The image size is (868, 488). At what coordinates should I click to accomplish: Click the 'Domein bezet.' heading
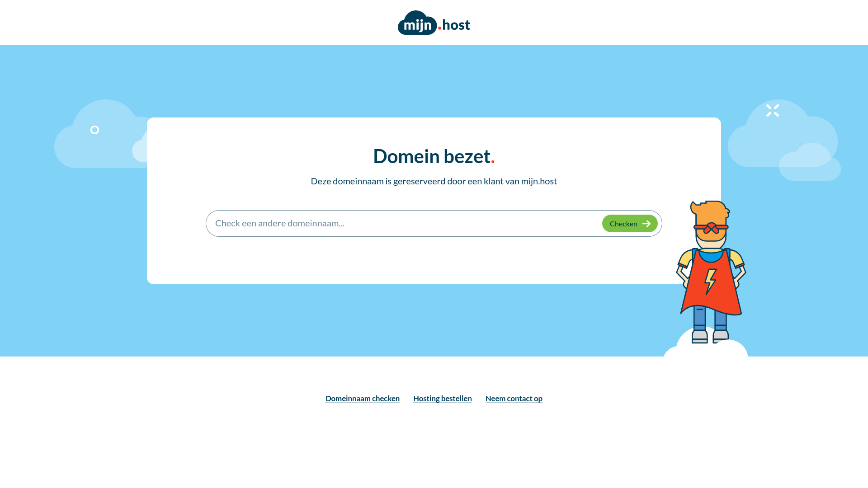click(x=434, y=156)
